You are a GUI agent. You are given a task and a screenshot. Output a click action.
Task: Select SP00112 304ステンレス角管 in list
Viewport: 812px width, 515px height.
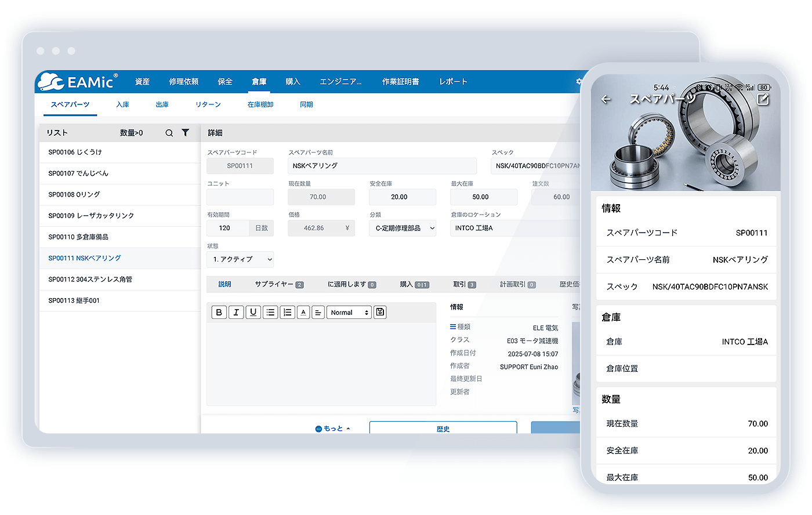tap(90, 280)
